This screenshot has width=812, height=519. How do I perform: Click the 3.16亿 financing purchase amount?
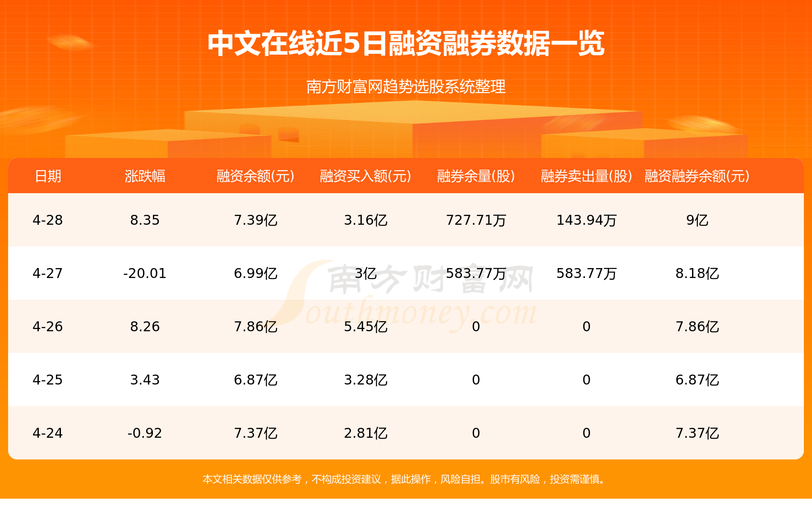(x=365, y=220)
